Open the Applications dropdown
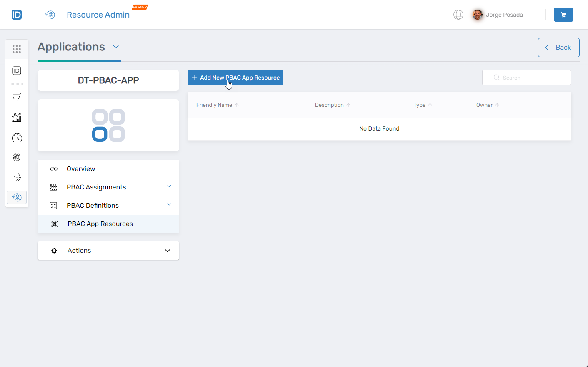The width and height of the screenshot is (588, 367). pyautogui.click(x=116, y=47)
